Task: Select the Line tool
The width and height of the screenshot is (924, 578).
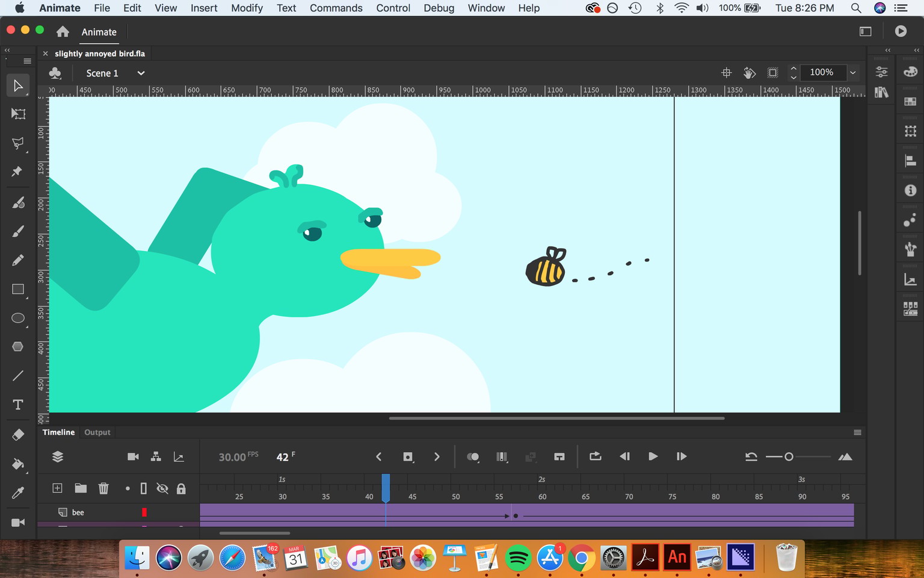Action: click(18, 375)
